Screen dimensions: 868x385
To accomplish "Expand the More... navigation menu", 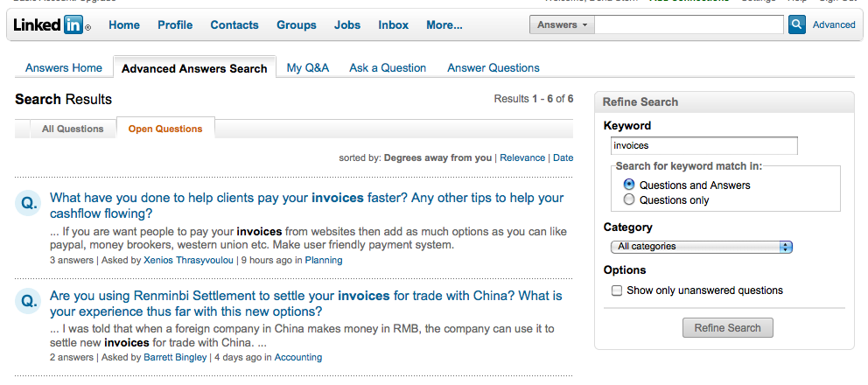I will coord(444,24).
